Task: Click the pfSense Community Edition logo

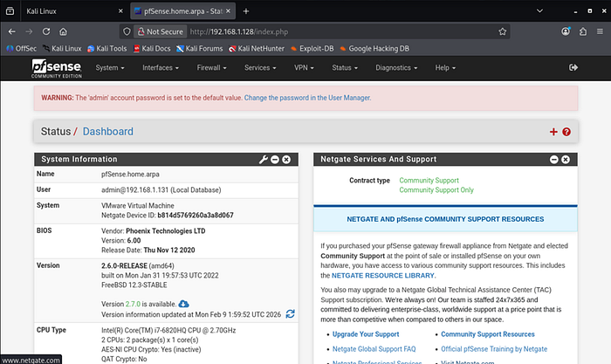Action: click(x=57, y=68)
